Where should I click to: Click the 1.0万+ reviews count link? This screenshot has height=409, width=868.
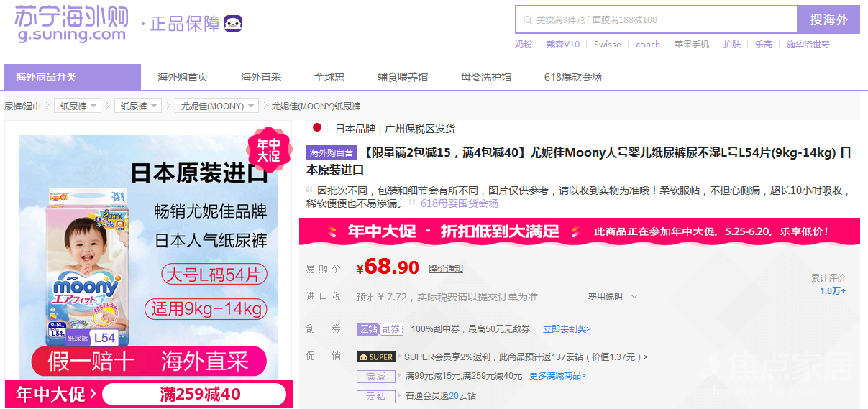click(833, 291)
